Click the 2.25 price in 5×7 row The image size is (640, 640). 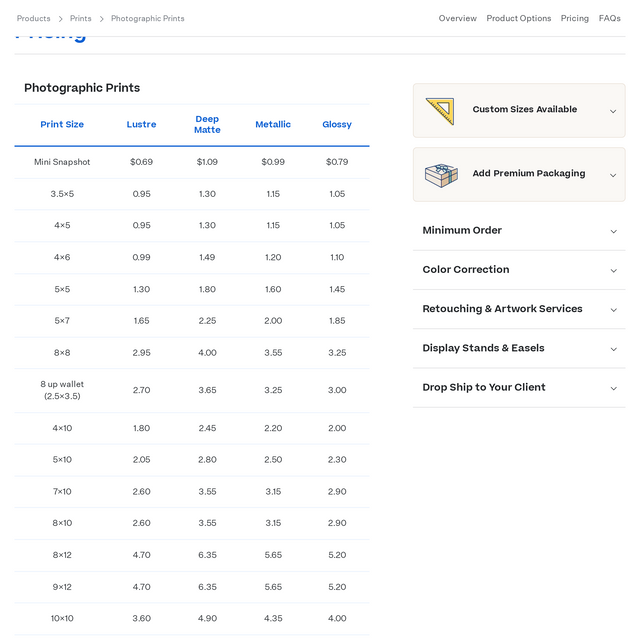point(207,320)
